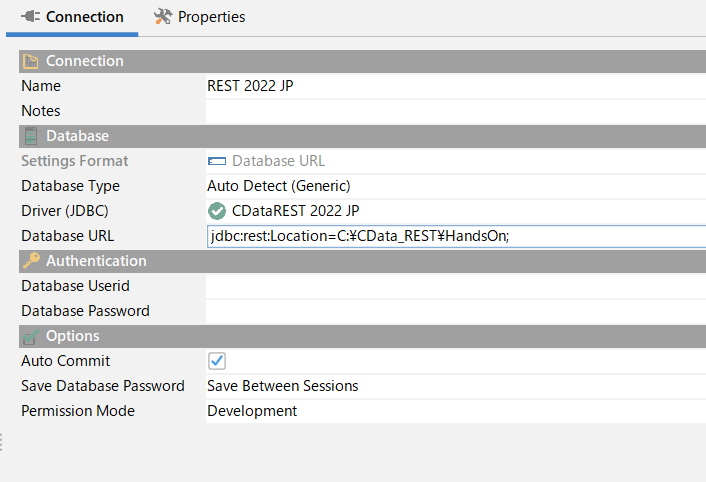Click the green driver checkmark icon
This screenshot has height=482, width=706.
[217, 211]
